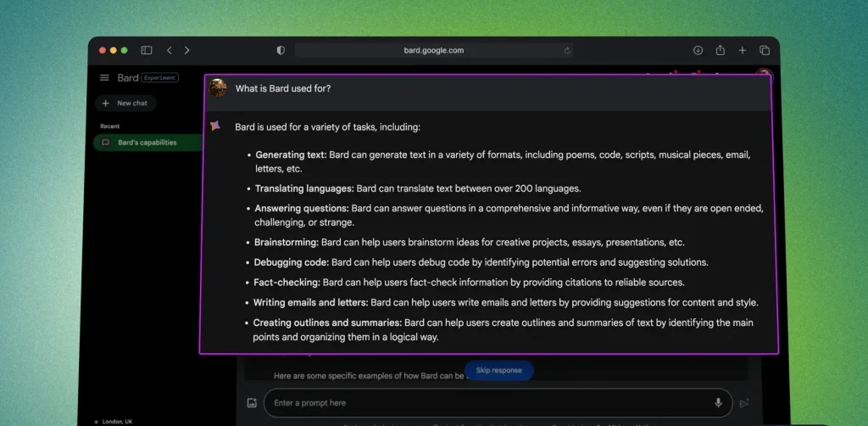Viewport: 868px width, 426px height.
Task: Click the Translating languages bullet heading
Action: pyautogui.click(x=304, y=188)
